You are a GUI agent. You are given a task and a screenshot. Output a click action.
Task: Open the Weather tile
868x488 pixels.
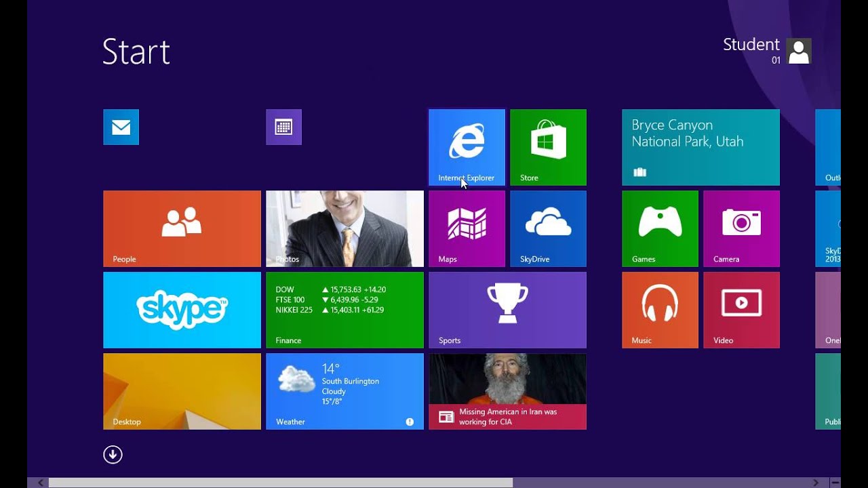coord(344,391)
